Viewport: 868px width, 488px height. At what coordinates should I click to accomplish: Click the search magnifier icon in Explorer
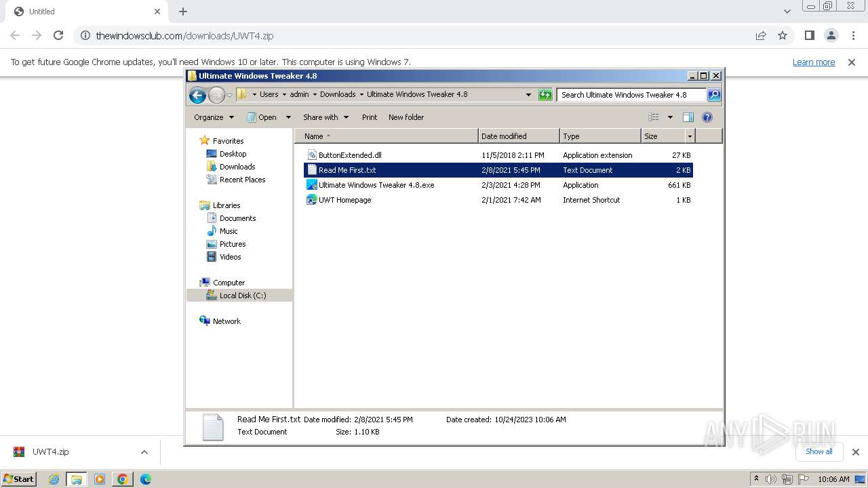point(714,95)
